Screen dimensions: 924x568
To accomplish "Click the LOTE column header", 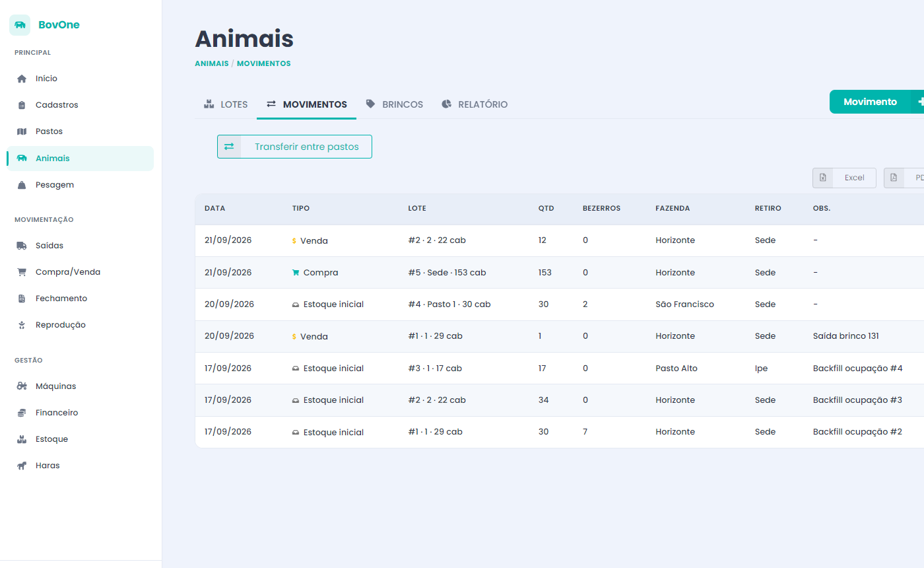I will click(417, 208).
